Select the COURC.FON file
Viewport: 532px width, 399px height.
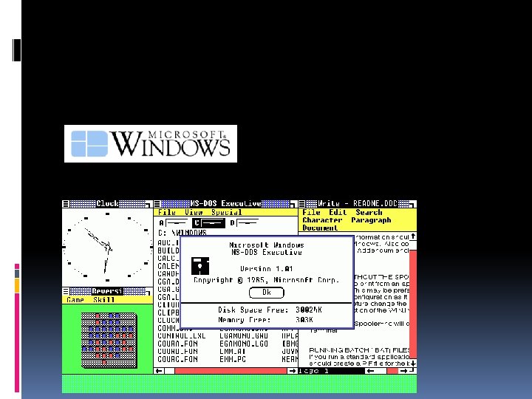click(177, 359)
